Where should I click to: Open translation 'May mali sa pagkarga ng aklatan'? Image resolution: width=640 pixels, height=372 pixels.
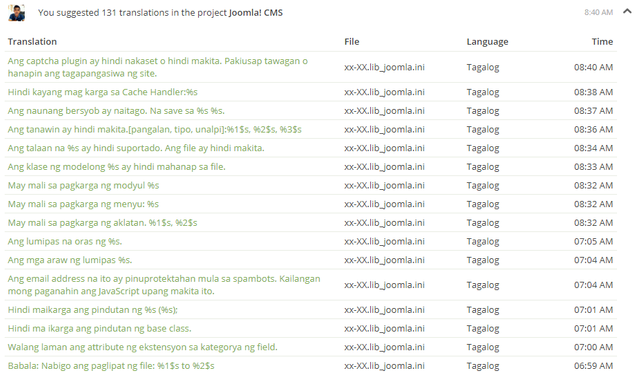[102, 223]
